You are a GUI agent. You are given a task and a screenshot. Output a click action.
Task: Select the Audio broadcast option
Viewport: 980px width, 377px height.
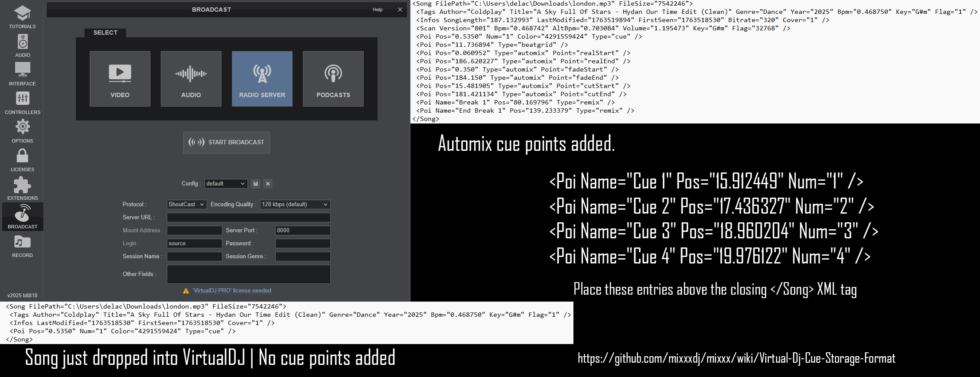coord(191,79)
